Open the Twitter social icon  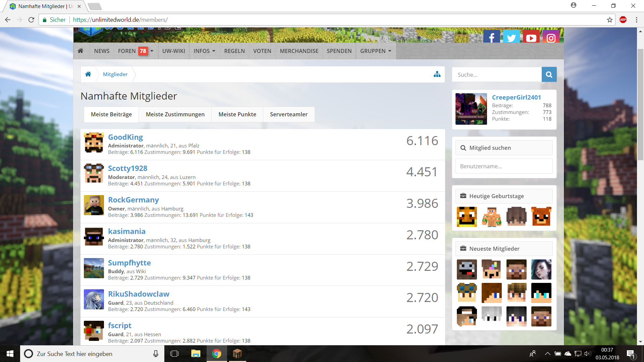click(511, 37)
